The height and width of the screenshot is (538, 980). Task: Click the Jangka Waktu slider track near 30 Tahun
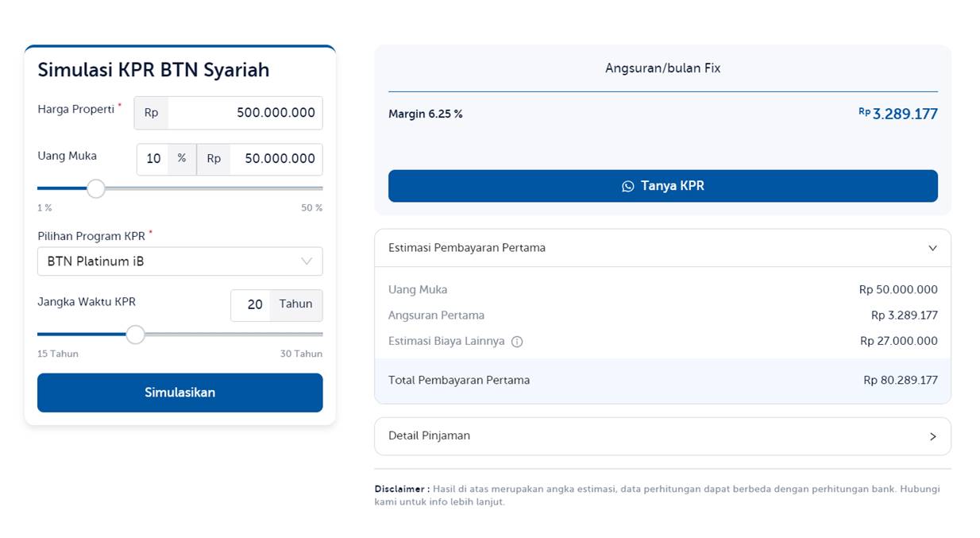(314, 335)
